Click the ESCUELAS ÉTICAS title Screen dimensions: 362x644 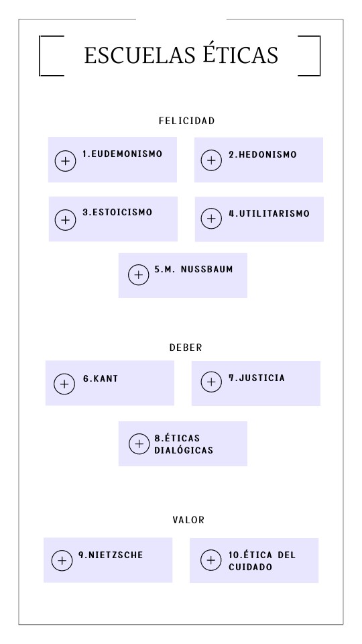[181, 56]
